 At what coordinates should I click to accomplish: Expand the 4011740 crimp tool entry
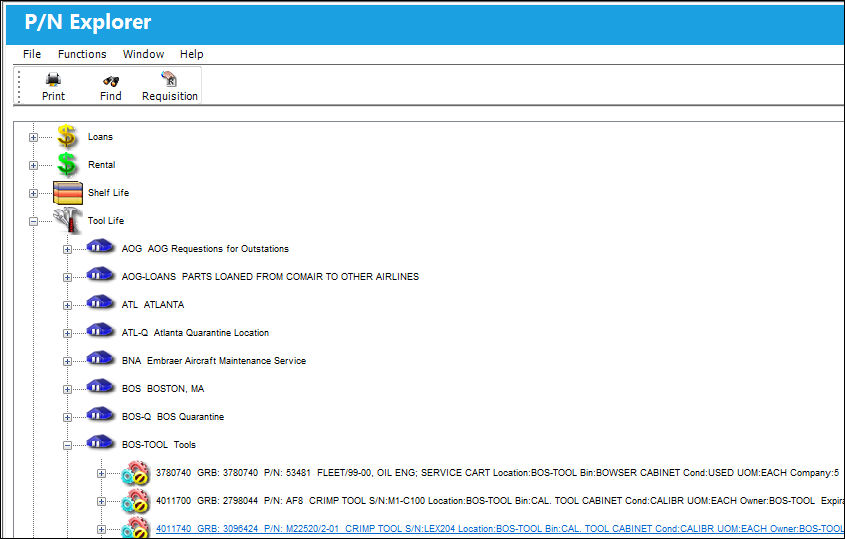coord(101,530)
